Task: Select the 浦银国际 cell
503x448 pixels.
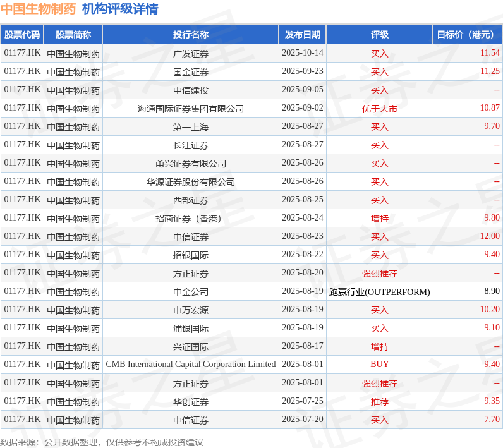Action: click(191, 328)
